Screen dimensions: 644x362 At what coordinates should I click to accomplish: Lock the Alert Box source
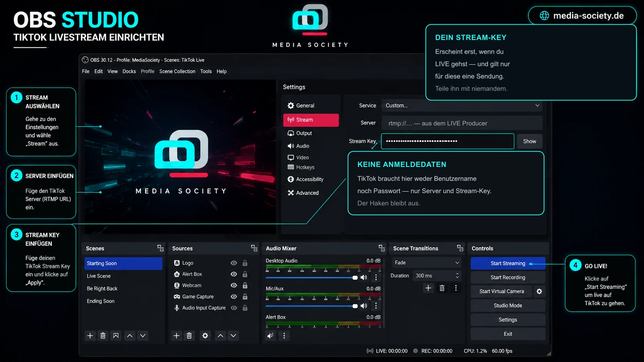coord(245,274)
